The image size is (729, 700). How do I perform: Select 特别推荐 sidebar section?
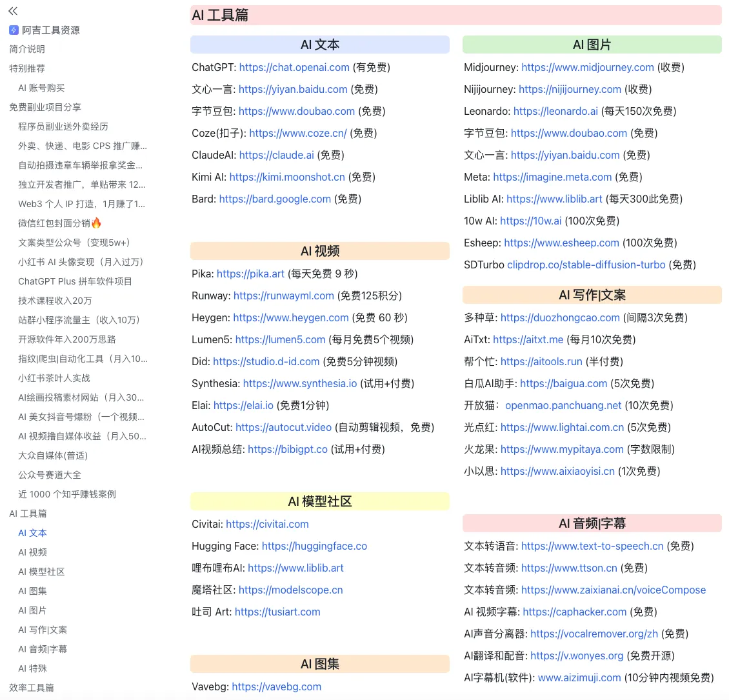pos(27,69)
